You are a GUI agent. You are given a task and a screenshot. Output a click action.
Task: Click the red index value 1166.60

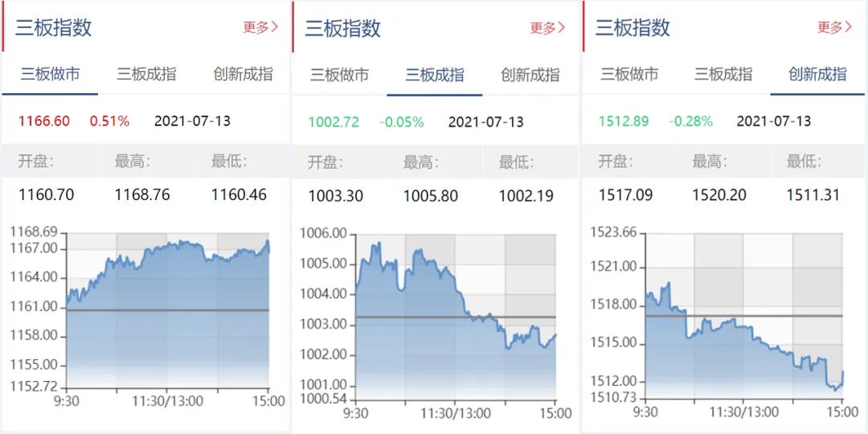pyautogui.click(x=43, y=121)
